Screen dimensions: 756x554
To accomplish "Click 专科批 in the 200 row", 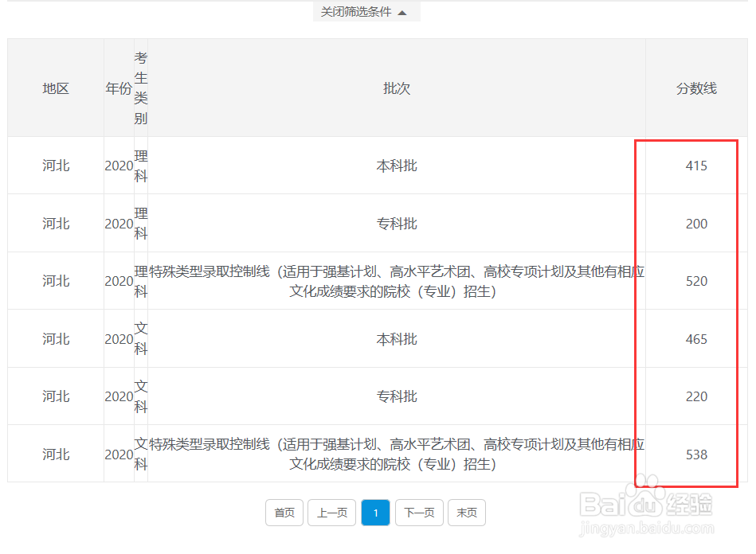I will [396, 224].
